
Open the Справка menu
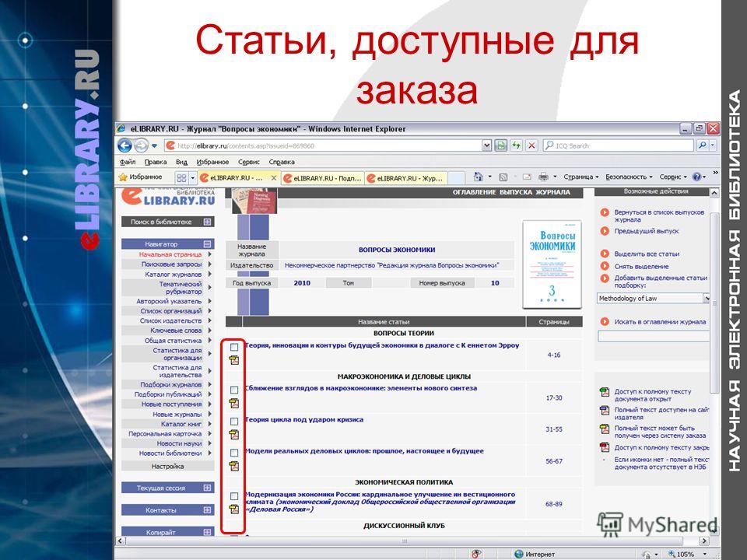(x=282, y=162)
